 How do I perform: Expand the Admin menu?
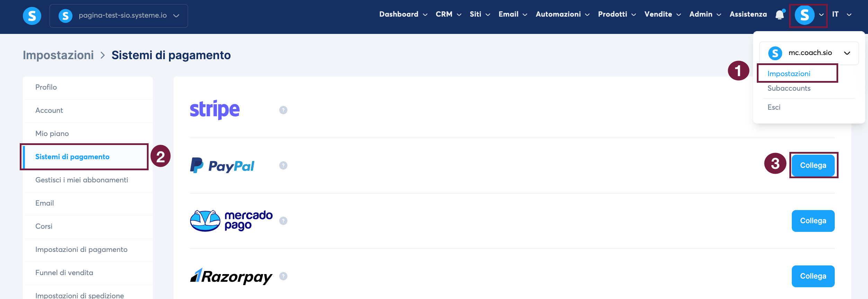click(x=705, y=14)
